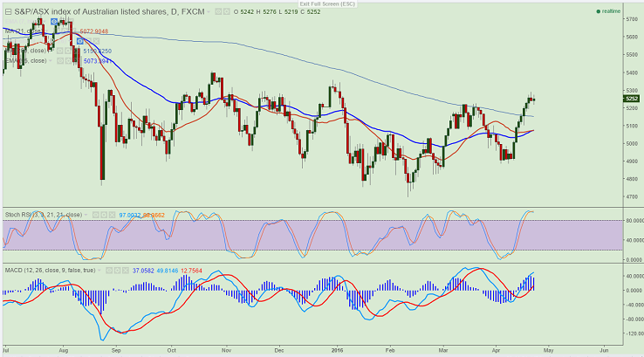Open Stoch RSI settings icon
Viewport: 644px width, 357px height.
pyautogui.click(x=104, y=215)
